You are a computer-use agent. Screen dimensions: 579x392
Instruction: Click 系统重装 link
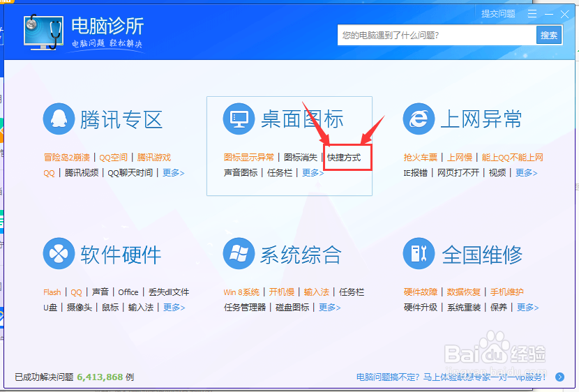click(464, 308)
